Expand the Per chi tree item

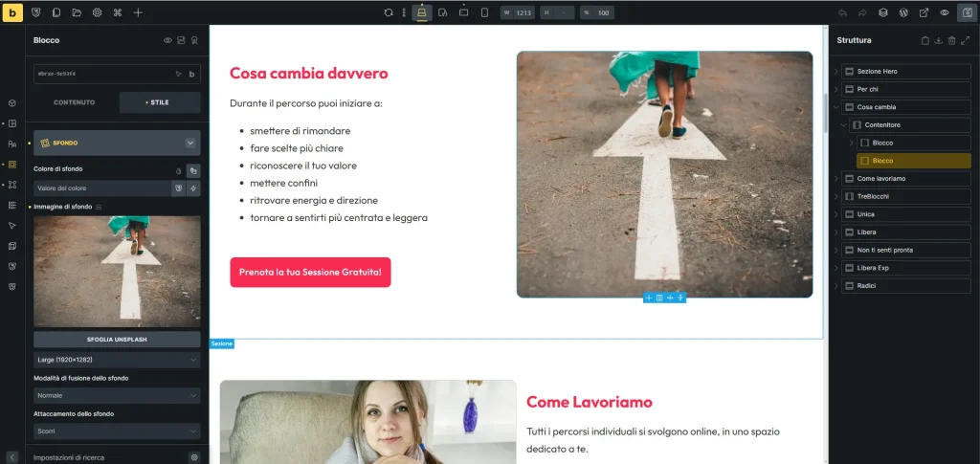click(x=835, y=89)
